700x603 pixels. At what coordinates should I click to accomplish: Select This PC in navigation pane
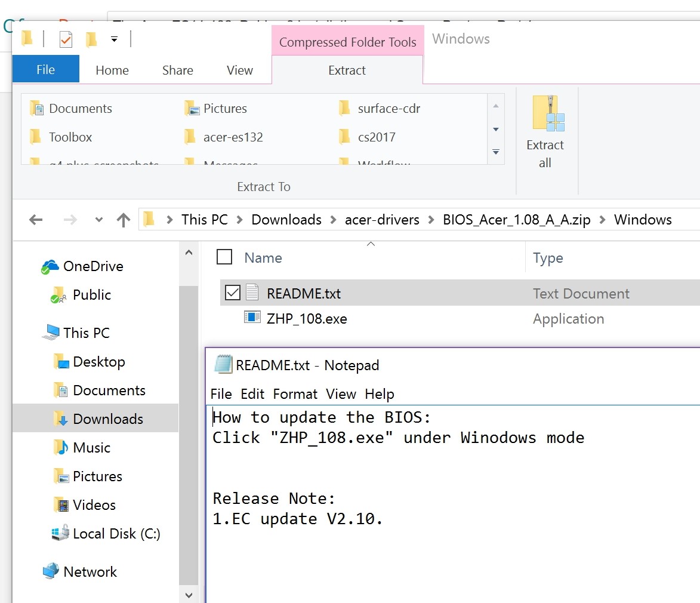pos(76,333)
